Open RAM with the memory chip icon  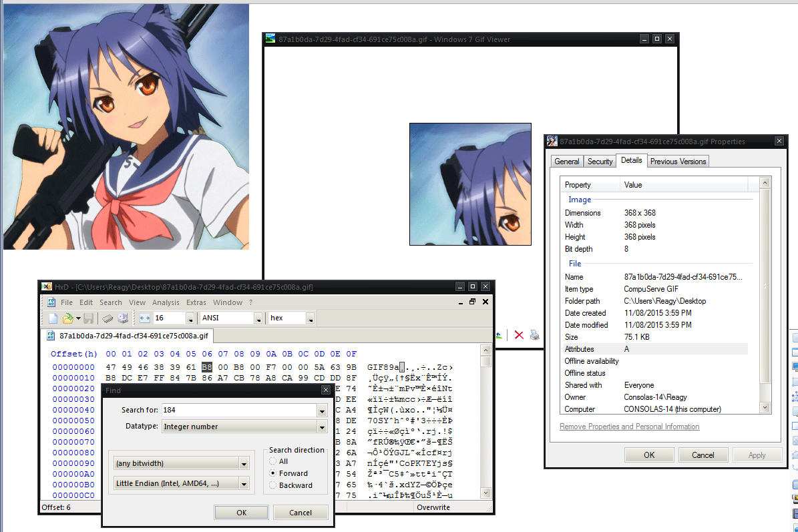108,318
